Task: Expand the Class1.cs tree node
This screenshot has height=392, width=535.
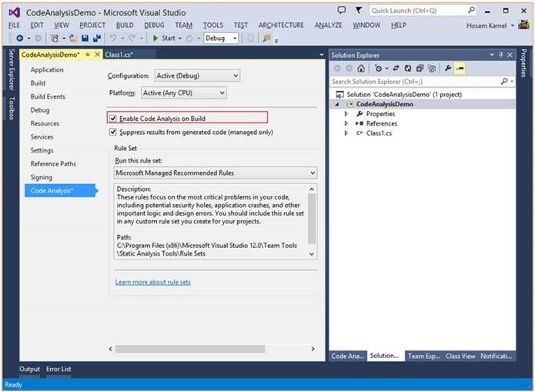Action: click(346, 133)
